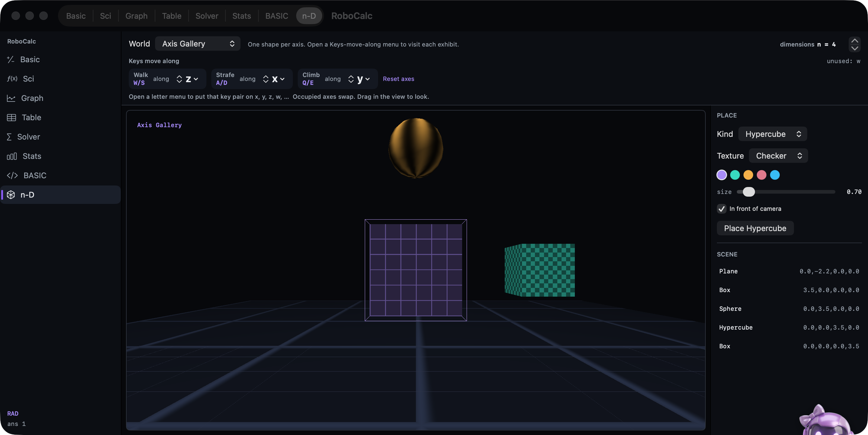The width and height of the screenshot is (868, 435).
Task: Decrease dimensions with the down arrow
Action: [x=854, y=48]
